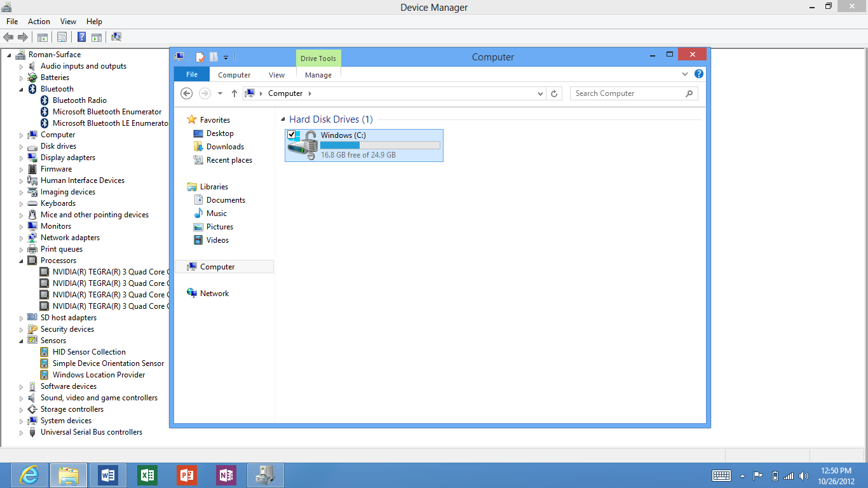
Task: Untick the checkbox on Windows (C:) drive
Action: [292, 135]
